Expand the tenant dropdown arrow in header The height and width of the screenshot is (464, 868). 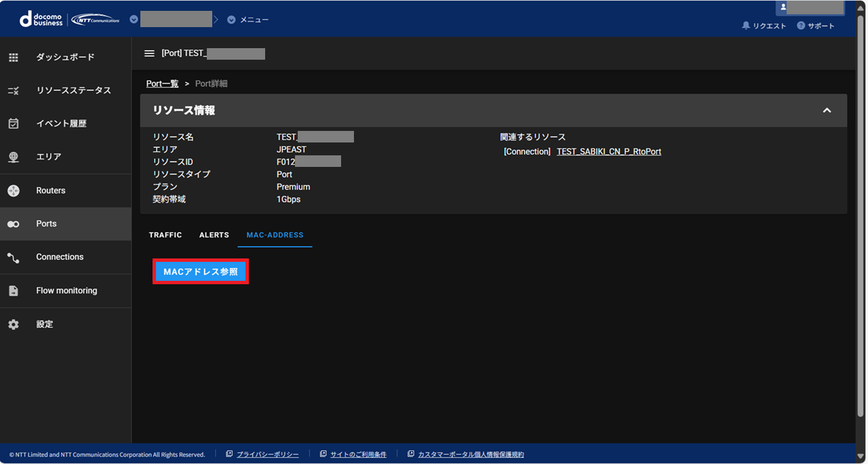pyautogui.click(x=134, y=20)
